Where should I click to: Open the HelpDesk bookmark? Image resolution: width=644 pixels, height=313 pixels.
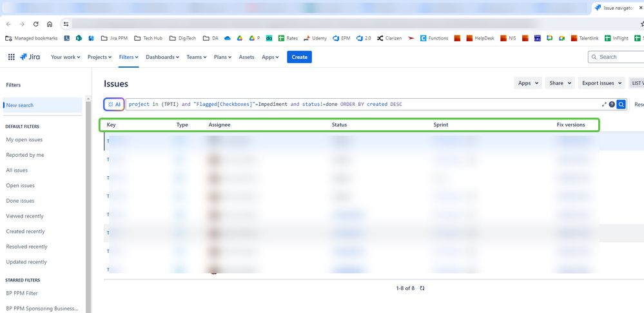480,38
